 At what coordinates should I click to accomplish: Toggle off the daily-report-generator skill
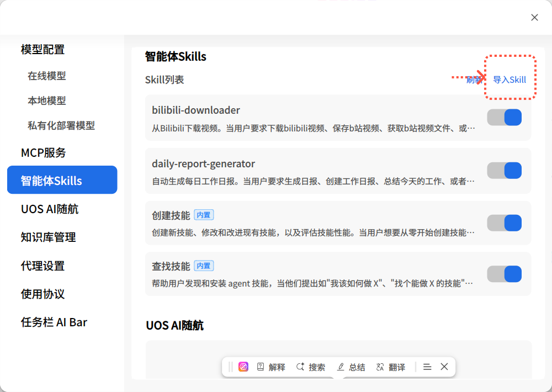504,170
